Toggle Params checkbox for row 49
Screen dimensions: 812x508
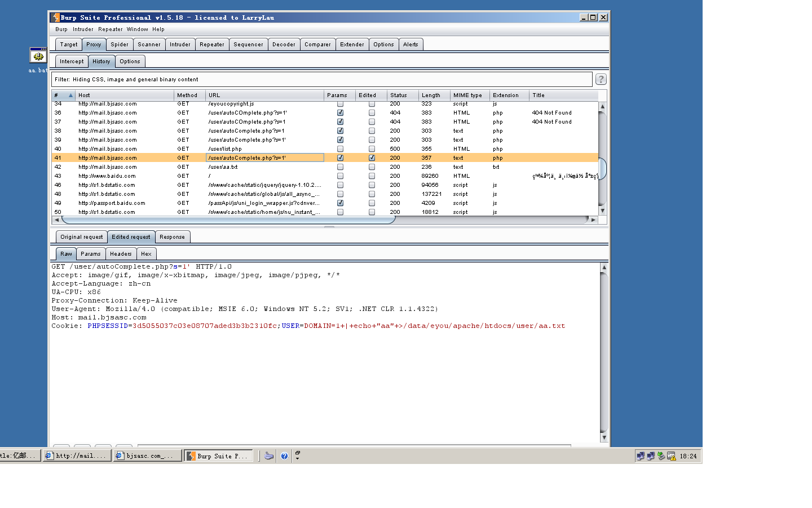(x=340, y=203)
